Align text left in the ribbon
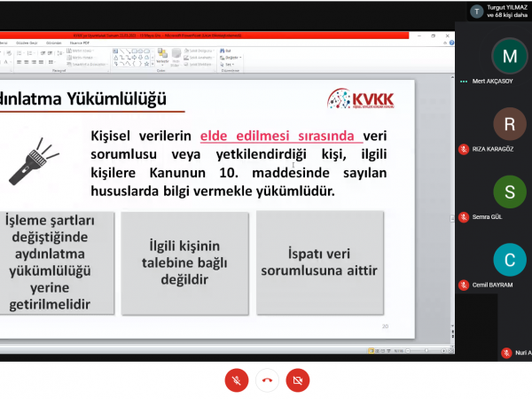The height and width of the screenshot is (399, 532). click(20, 62)
